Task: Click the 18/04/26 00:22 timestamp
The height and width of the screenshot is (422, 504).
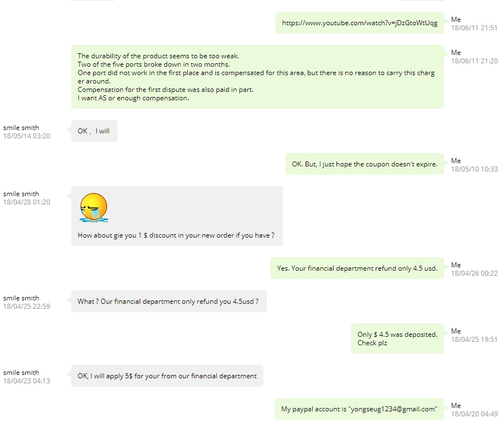Action: [x=474, y=273]
